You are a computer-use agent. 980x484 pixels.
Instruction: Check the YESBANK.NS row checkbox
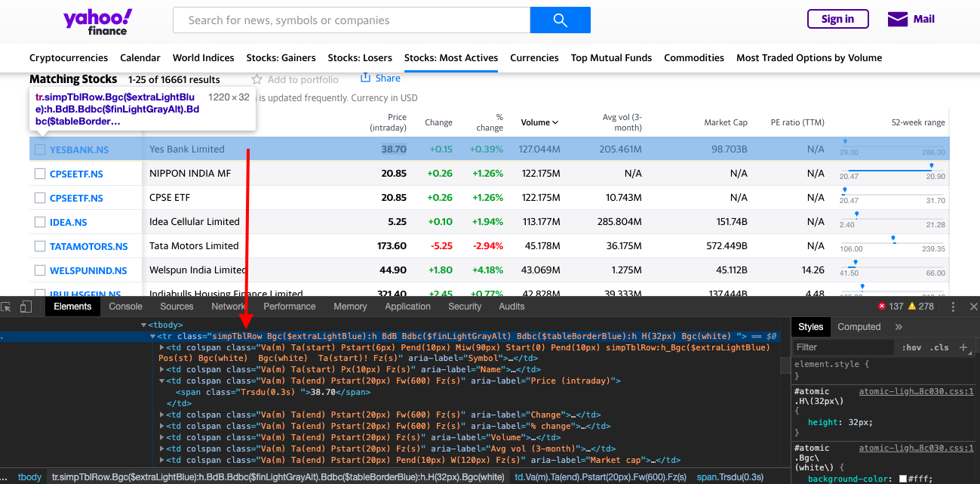(x=40, y=149)
